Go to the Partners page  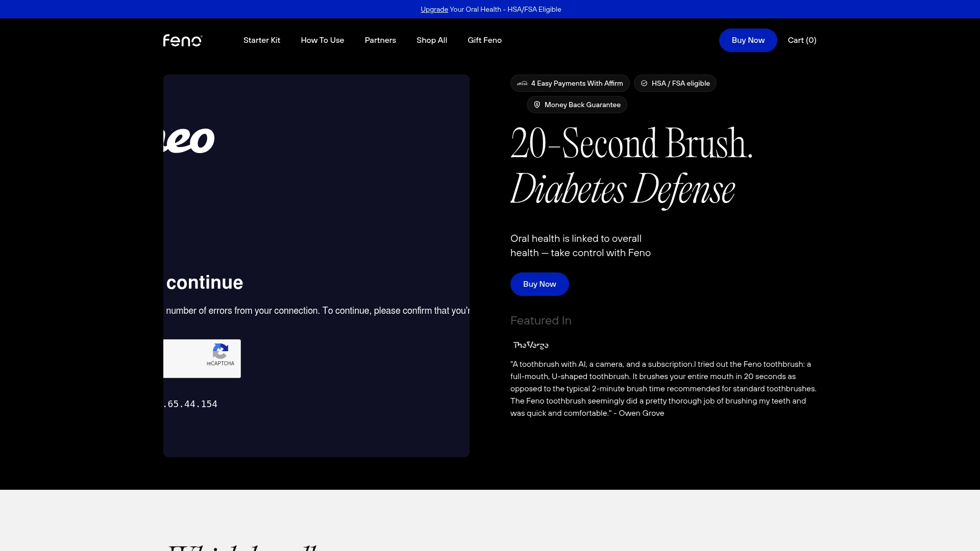pos(380,40)
